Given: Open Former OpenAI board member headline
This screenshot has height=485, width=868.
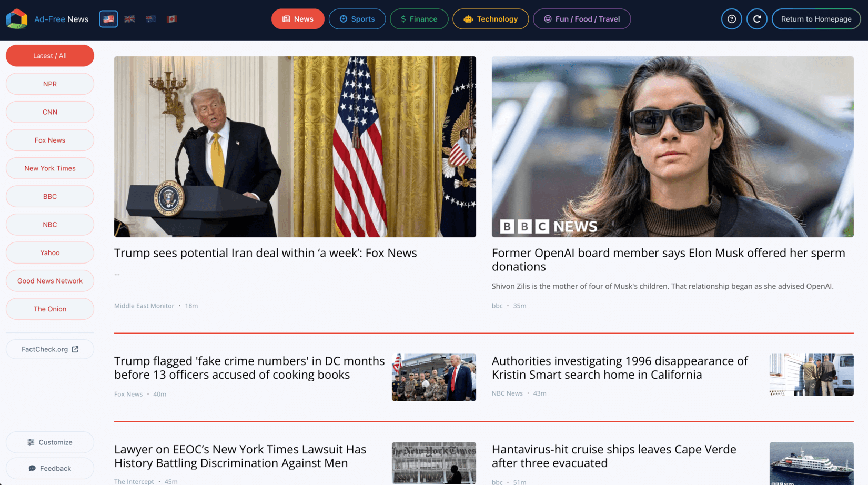Looking at the screenshot, I should pos(668,260).
